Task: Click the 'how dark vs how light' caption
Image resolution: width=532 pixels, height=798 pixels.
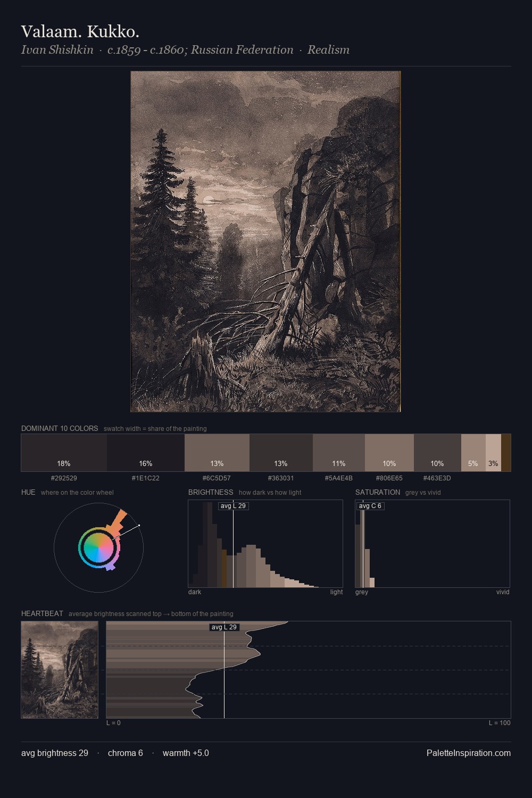Action: tap(270, 493)
